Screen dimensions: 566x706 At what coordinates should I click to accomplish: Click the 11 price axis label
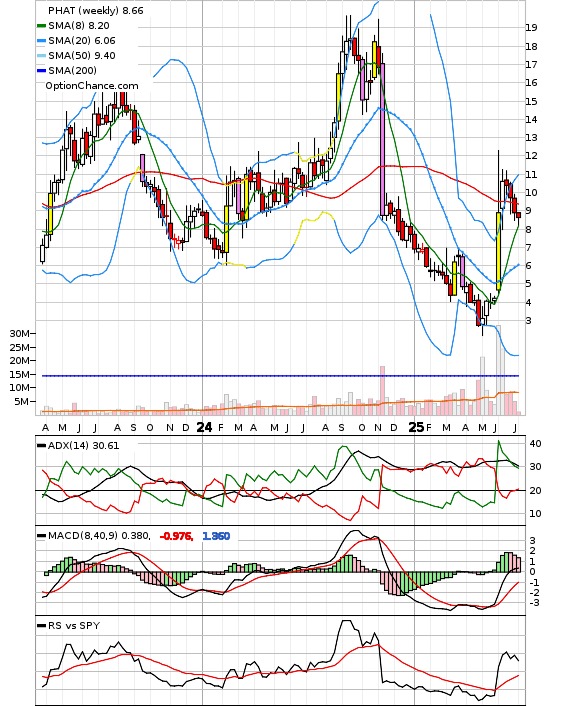click(x=531, y=175)
